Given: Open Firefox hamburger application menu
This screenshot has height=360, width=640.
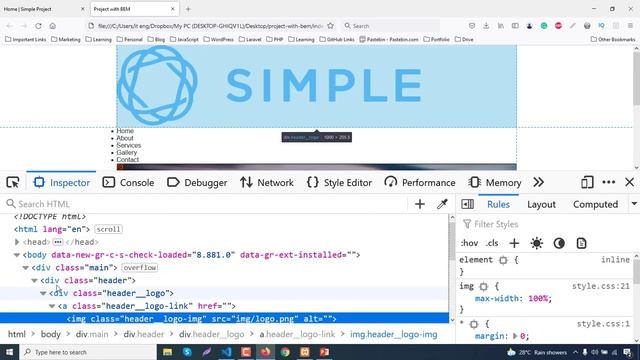Looking at the screenshot, I should point(631,26).
